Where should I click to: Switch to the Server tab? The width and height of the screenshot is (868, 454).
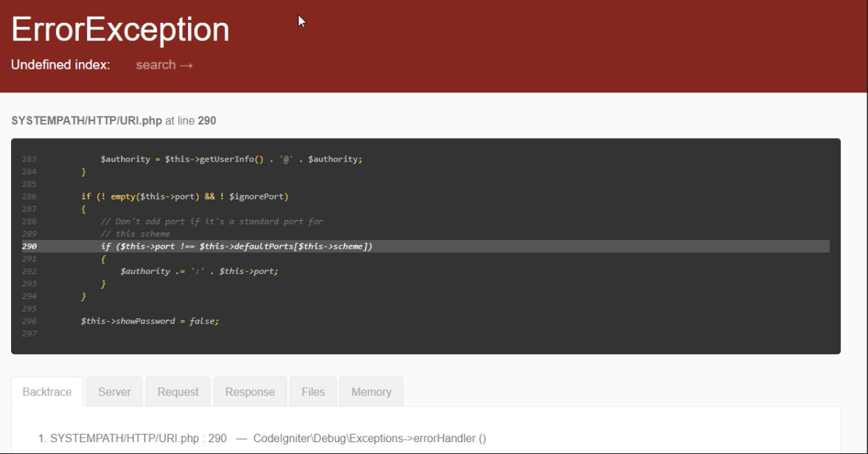pyautogui.click(x=114, y=392)
